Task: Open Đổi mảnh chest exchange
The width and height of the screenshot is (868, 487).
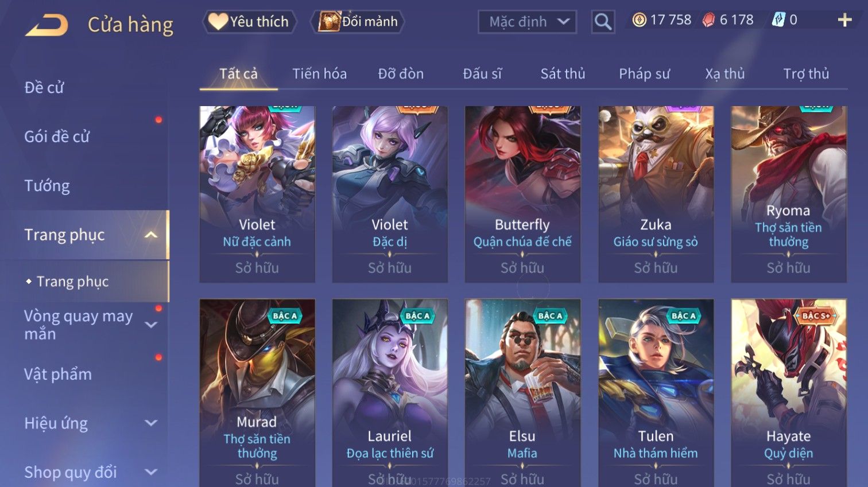Action: (x=358, y=22)
